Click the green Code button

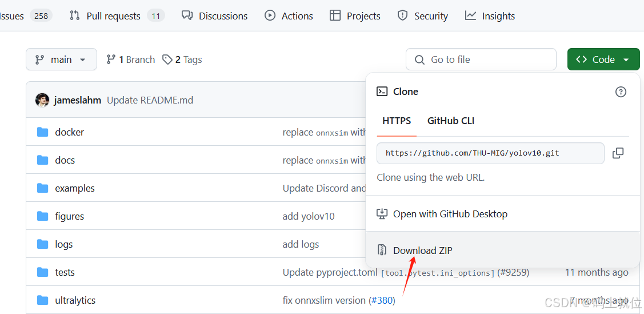pos(603,59)
